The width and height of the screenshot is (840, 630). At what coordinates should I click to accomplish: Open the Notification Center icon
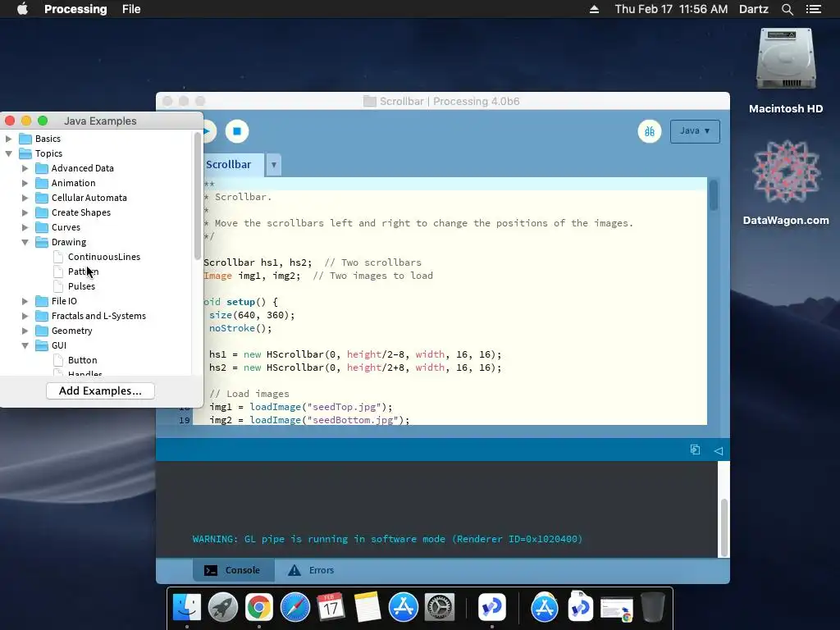coord(814,9)
